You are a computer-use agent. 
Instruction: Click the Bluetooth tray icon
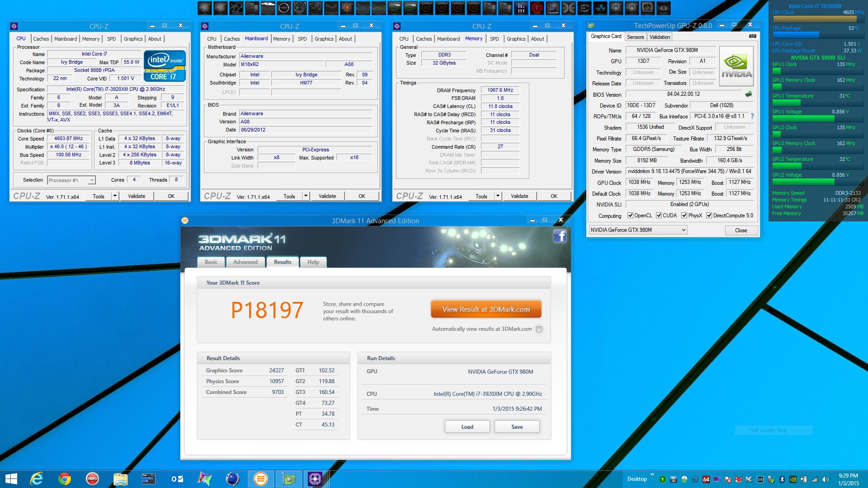[782, 479]
